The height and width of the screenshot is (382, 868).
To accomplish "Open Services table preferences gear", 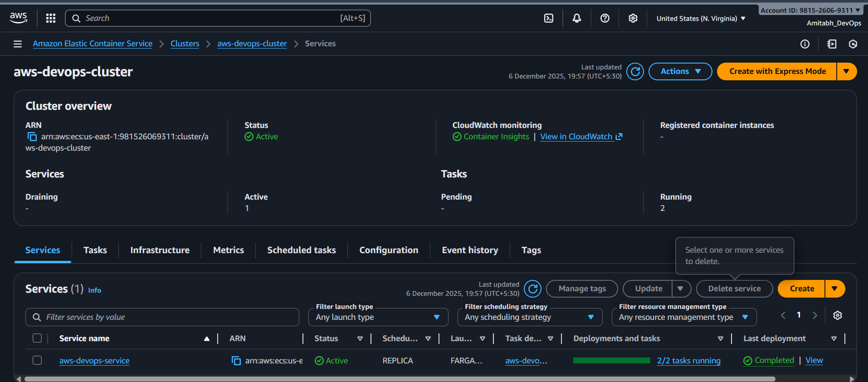I will (x=837, y=315).
